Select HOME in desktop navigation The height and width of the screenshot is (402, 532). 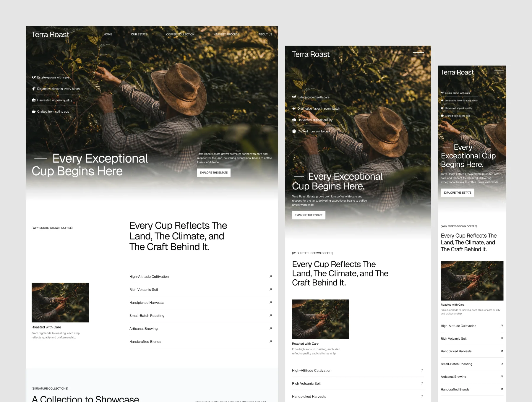pos(108,34)
